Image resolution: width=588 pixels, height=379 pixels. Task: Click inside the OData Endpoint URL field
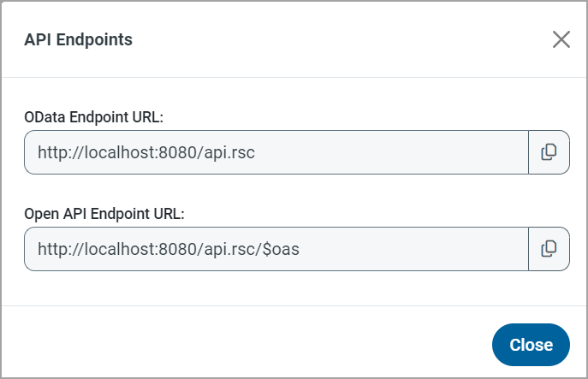[276, 152]
